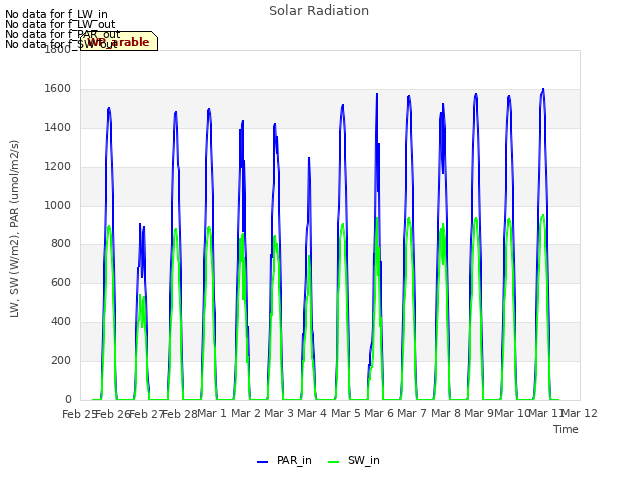Toggle the PAR_in legend entry
640x480 pixels.
284,460
